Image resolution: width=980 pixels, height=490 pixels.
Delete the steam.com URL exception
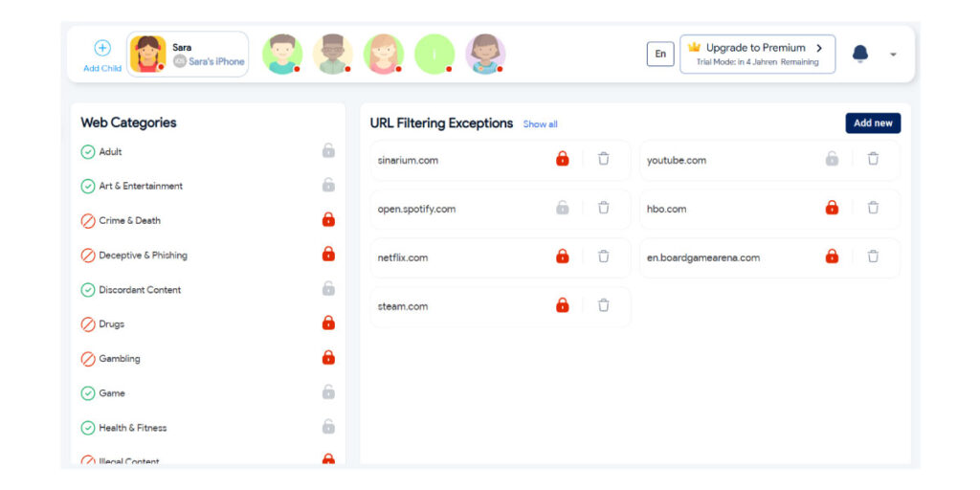pos(603,305)
